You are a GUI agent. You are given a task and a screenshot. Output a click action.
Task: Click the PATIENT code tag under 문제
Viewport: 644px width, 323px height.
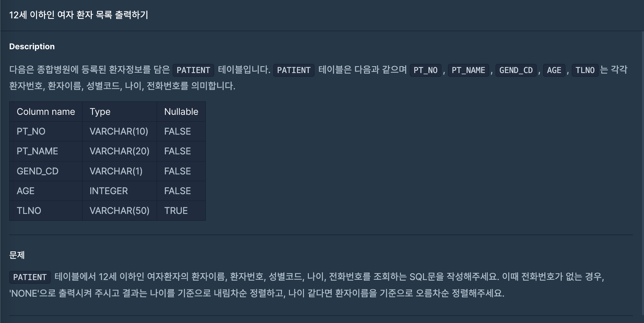pyautogui.click(x=30, y=277)
